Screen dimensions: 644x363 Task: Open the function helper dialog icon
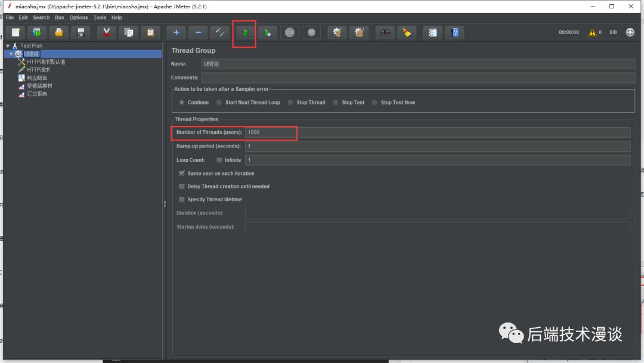[432, 32]
